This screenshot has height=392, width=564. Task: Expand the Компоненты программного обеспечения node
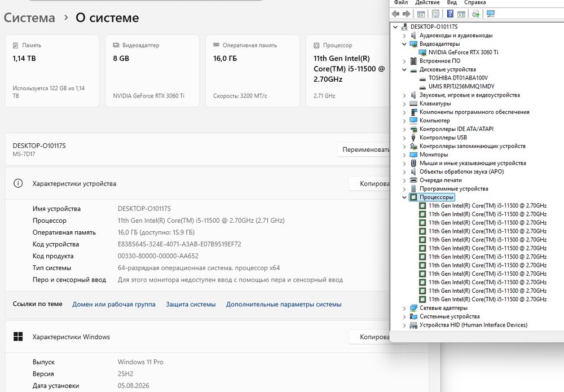pos(404,112)
